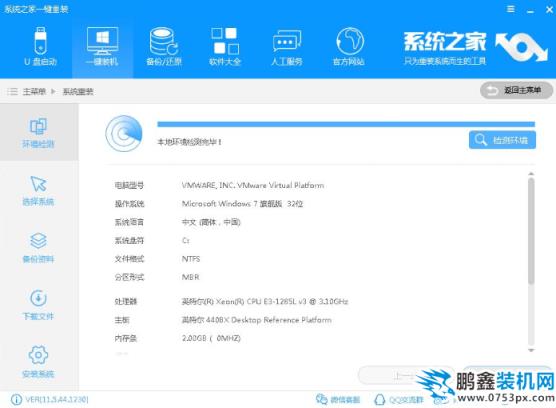Viewport: 556px width, 408px height.
Task: Click the list icon before 主菜单
Action: click(x=12, y=92)
